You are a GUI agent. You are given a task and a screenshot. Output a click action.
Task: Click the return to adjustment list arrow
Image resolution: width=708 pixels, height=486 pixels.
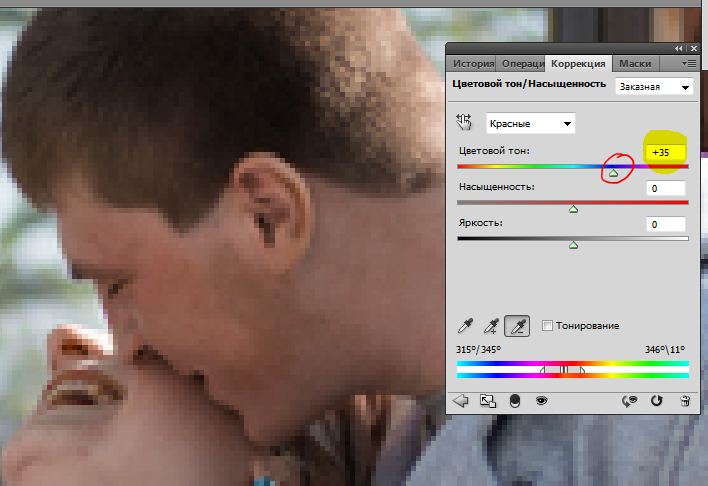pyautogui.click(x=462, y=400)
